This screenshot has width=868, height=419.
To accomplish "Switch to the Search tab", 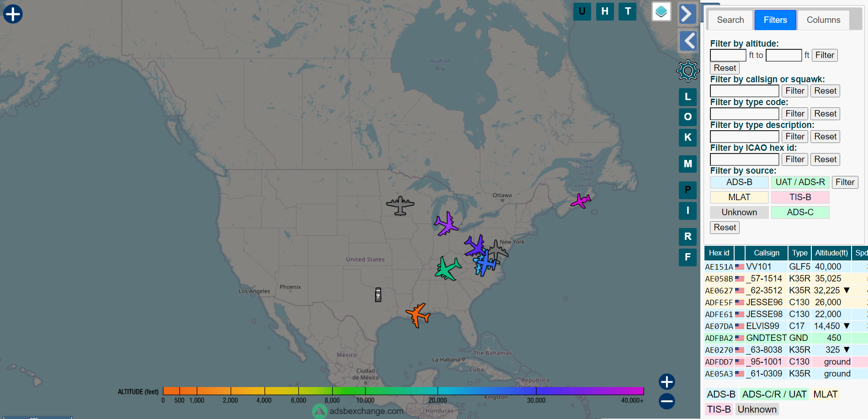I will (730, 20).
